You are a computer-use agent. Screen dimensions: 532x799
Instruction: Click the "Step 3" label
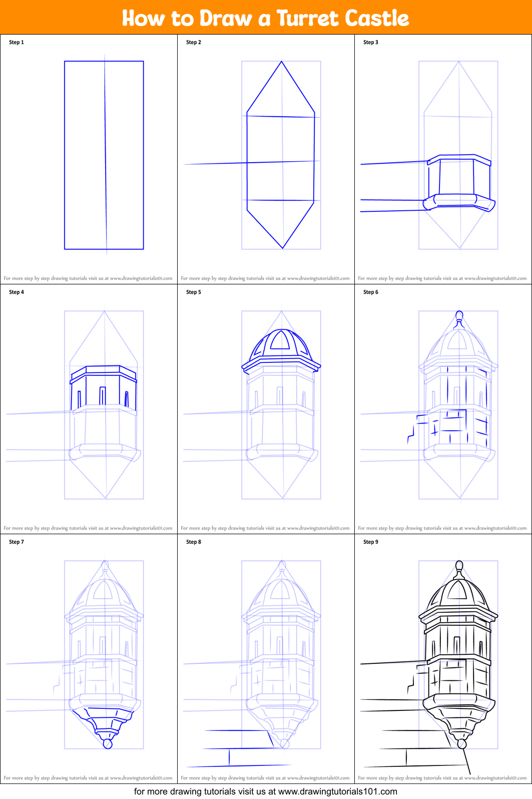click(x=371, y=43)
